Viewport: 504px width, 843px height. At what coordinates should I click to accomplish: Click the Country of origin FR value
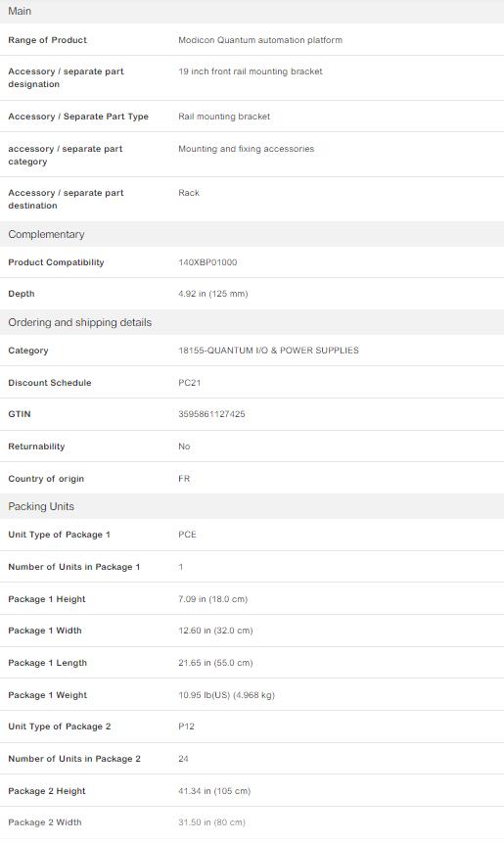tap(184, 479)
